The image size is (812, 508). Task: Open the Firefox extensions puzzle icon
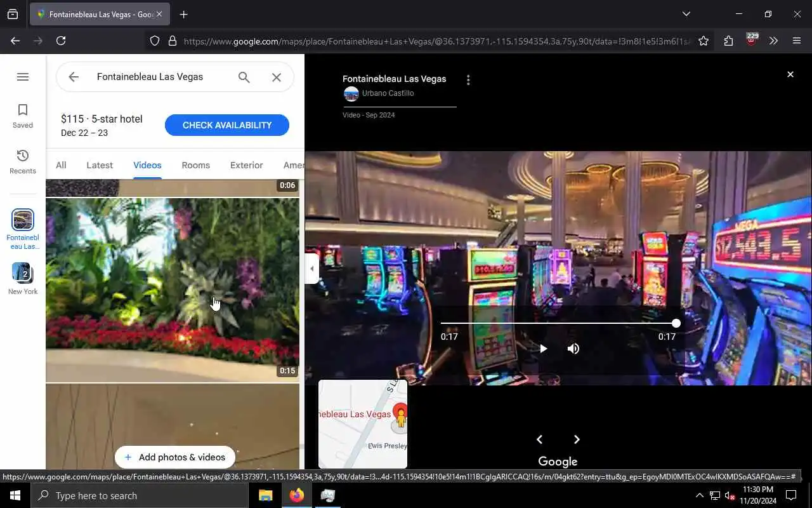coord(728,41)
